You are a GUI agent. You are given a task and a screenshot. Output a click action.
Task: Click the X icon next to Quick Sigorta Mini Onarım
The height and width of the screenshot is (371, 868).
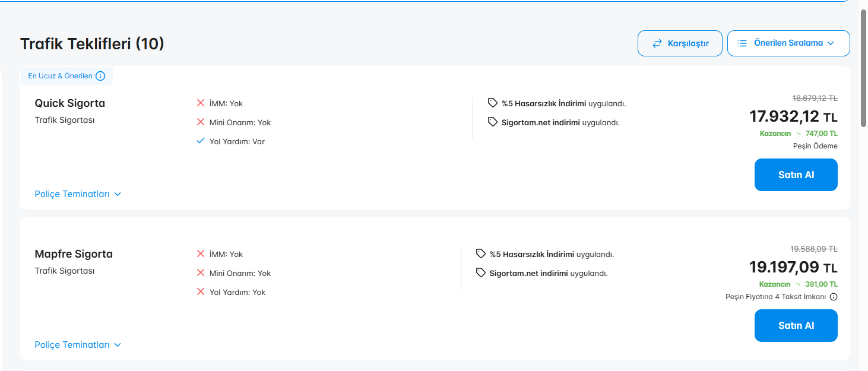(201, 122)
